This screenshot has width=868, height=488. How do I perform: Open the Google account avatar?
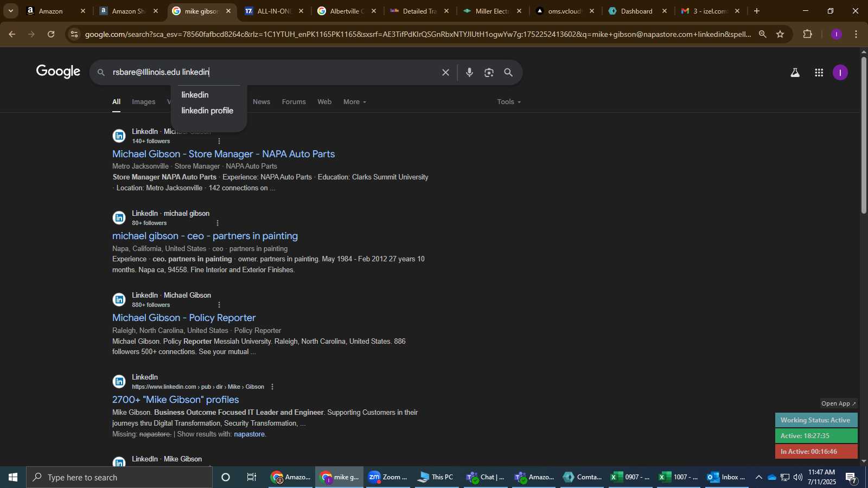[x=840, y=72]
